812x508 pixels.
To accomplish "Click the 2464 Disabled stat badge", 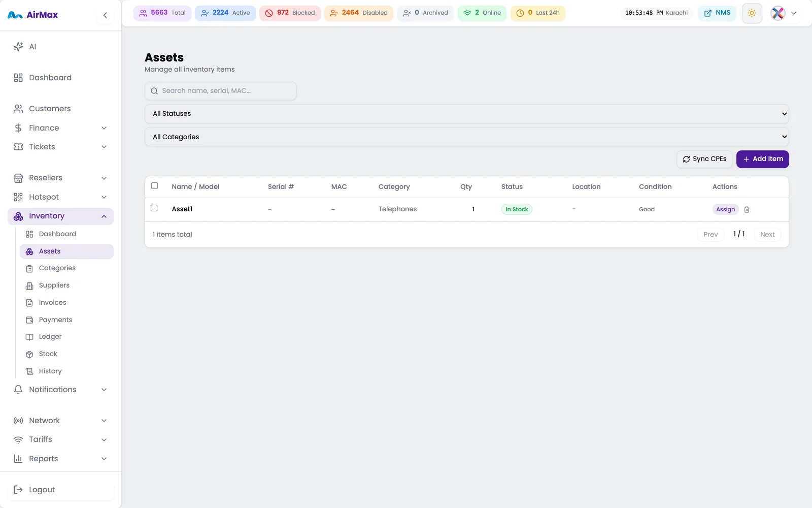I will tap(358, 13).
